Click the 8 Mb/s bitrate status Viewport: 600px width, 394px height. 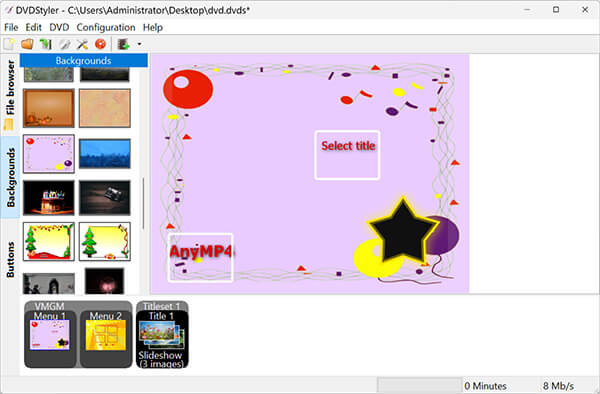point(559,386)
